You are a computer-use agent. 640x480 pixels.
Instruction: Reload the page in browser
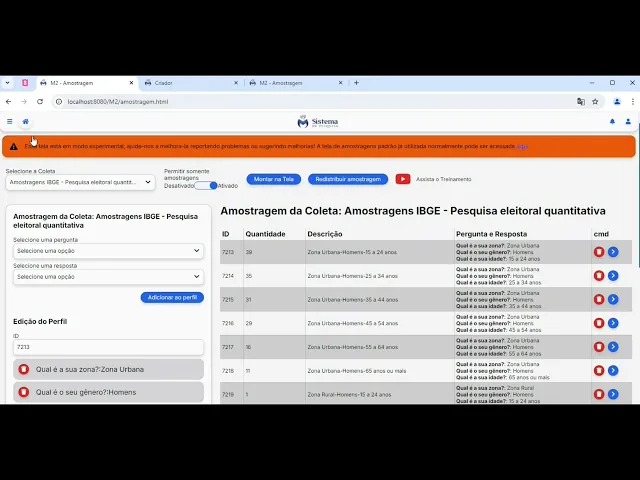coord(40,102)
